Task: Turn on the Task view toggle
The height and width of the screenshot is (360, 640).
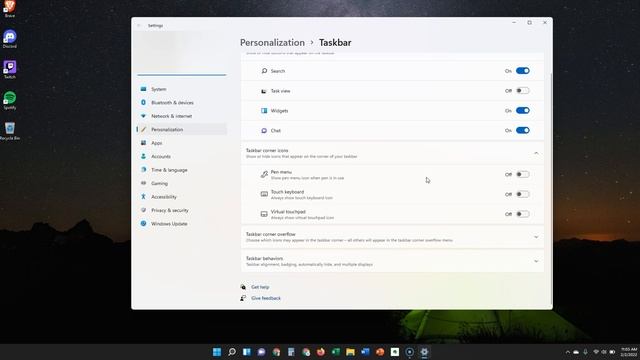Action: pyautogui.click(x=522, y=91)
